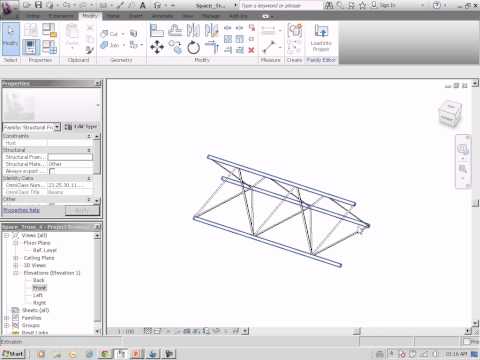Click the keyword search input field
This screenshot has width=480, height=360.
(x=281, y=5)
